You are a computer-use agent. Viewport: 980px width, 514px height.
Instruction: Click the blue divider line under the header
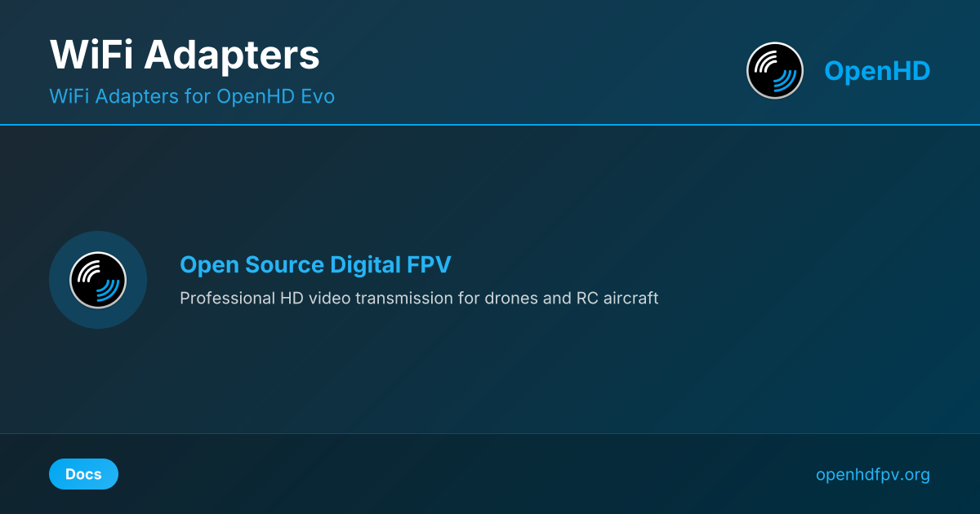(x=490, y=125)
